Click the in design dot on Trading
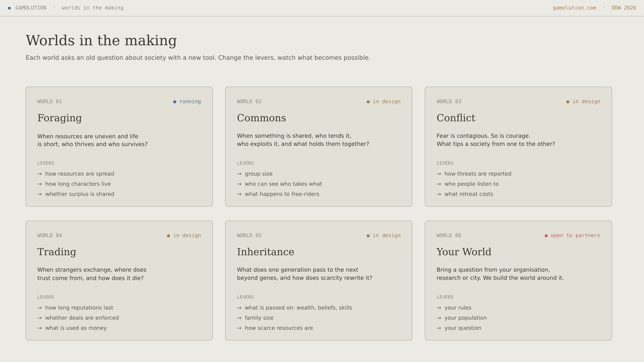Image resolution: width=644 pixels, height=362 pixels. pyautogui.click(x=168, y=236)
